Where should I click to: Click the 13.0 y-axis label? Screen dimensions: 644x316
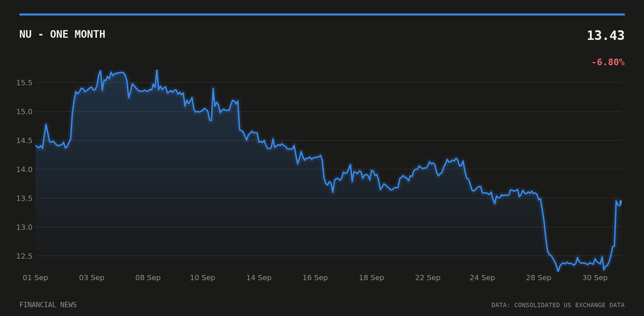24,227
